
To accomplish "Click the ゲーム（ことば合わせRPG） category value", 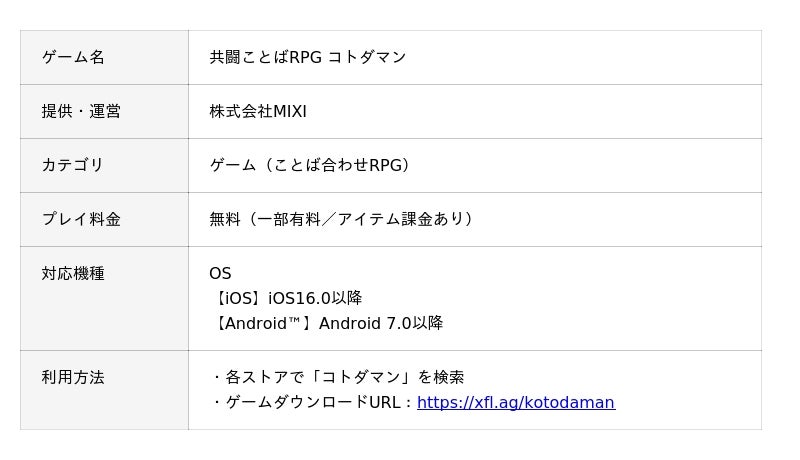I will pyautogui.click(x=310, y=165).
